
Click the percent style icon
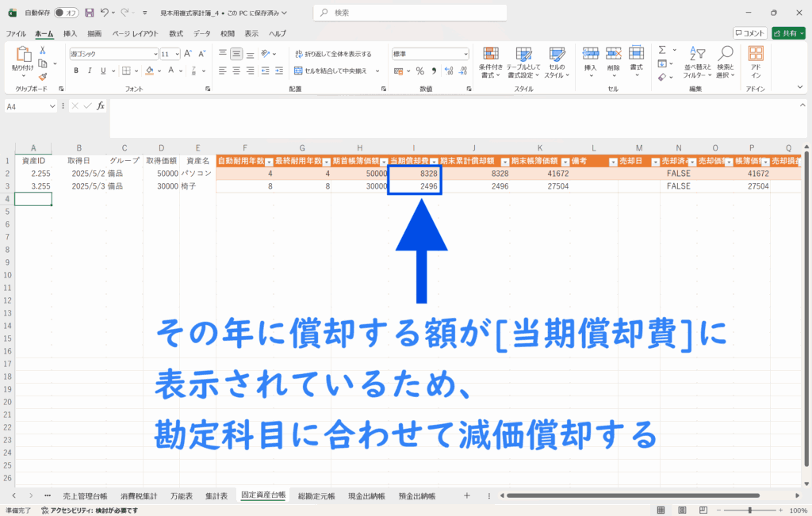click(420, 71)
